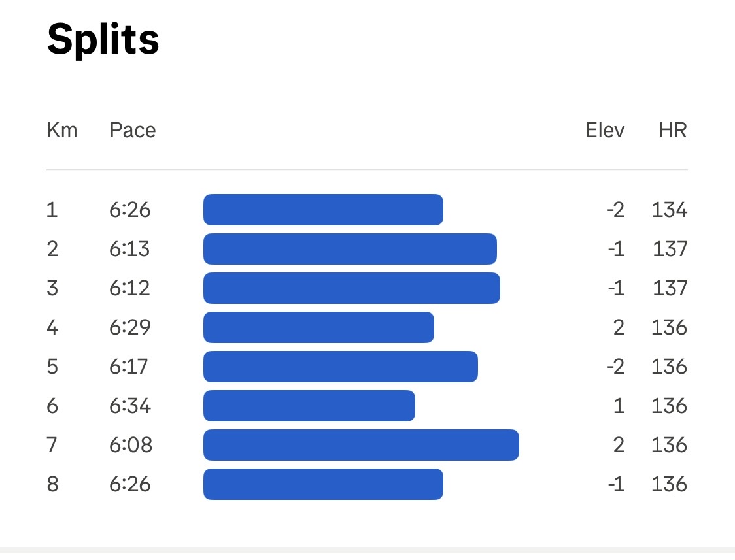Image resolution: width=735 pixels, height=560 pixels.
Task: Select heart rate 134 in km 1 row
Action: tap(670, 210)
